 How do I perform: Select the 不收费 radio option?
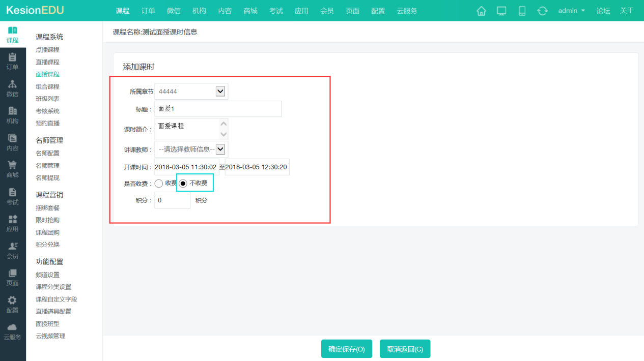pyautogui.click(x=183, y=184)
